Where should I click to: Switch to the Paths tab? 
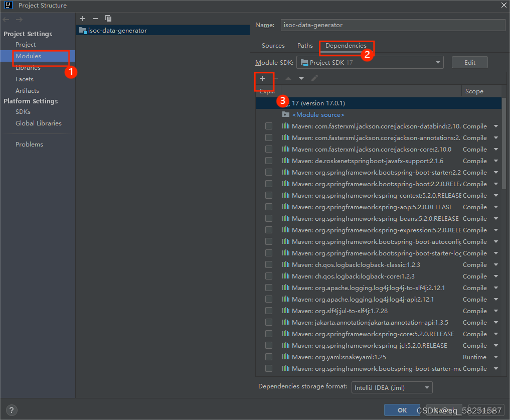[x=305, y=46]
